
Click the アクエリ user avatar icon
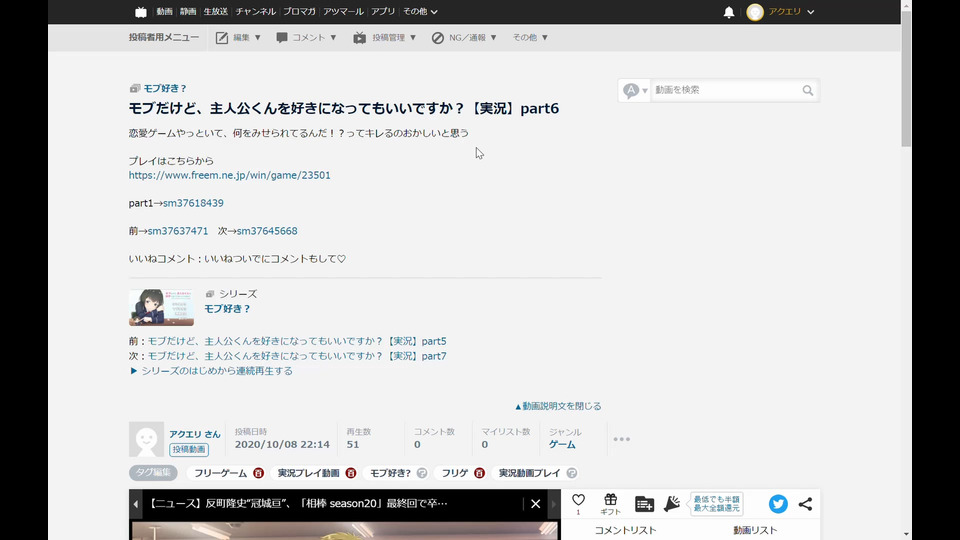pyautogui.click(x=755, y=12)
